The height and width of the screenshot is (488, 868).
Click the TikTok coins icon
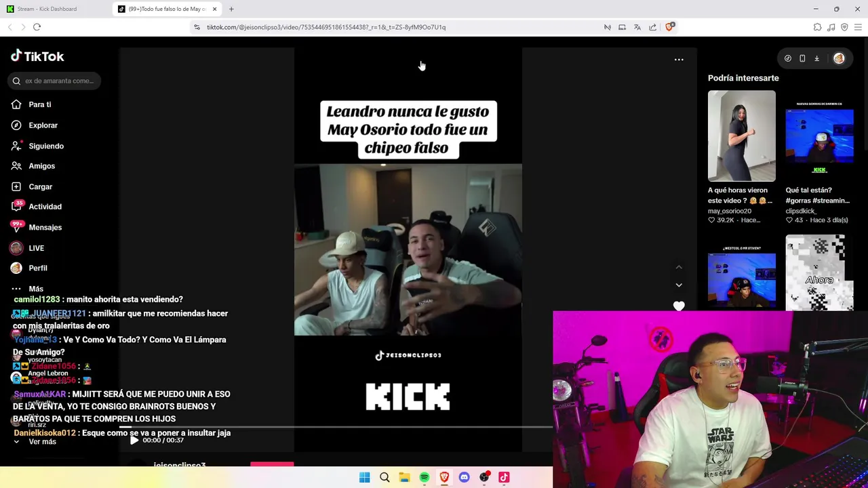[788, 59]
